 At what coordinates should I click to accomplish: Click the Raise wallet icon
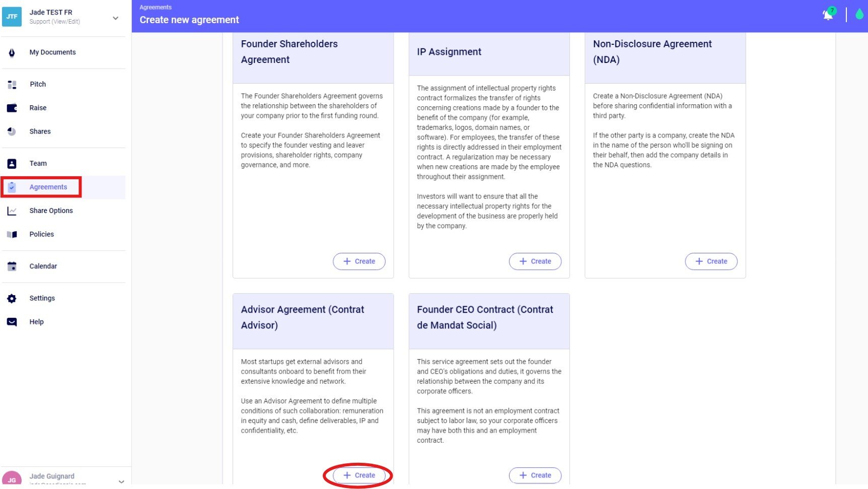[x=12, y=108]
